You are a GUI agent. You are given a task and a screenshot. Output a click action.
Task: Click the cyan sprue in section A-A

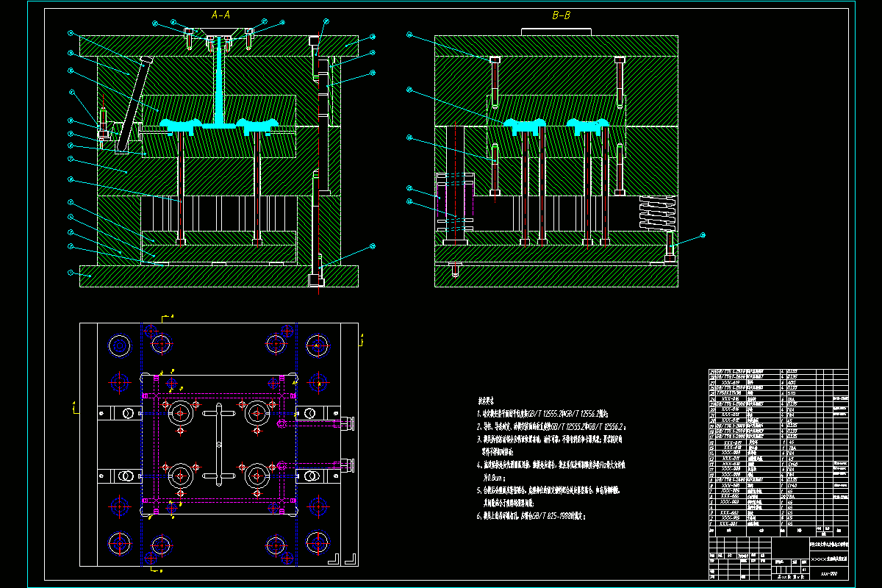pyautogui.click(x=220, y=81)
